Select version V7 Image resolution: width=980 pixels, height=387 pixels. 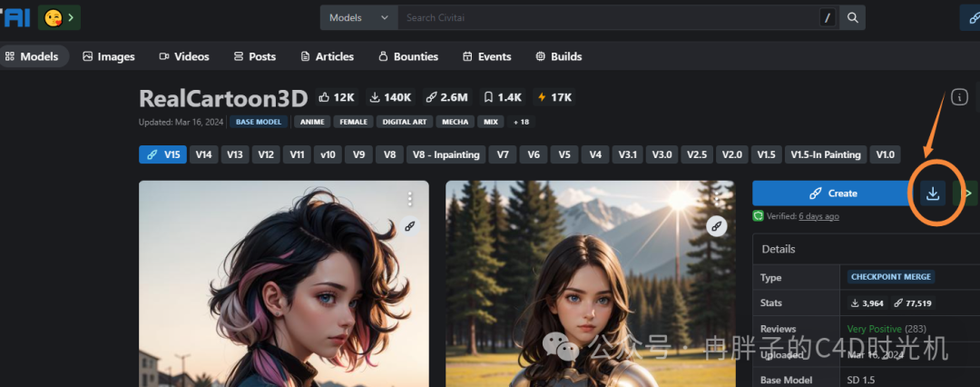[x=503, y=154]
